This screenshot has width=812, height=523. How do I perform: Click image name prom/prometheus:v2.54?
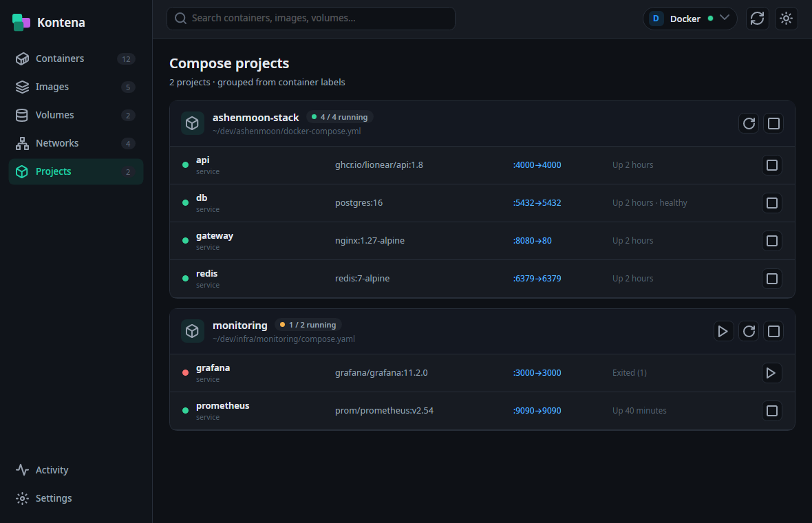point(384,410)
